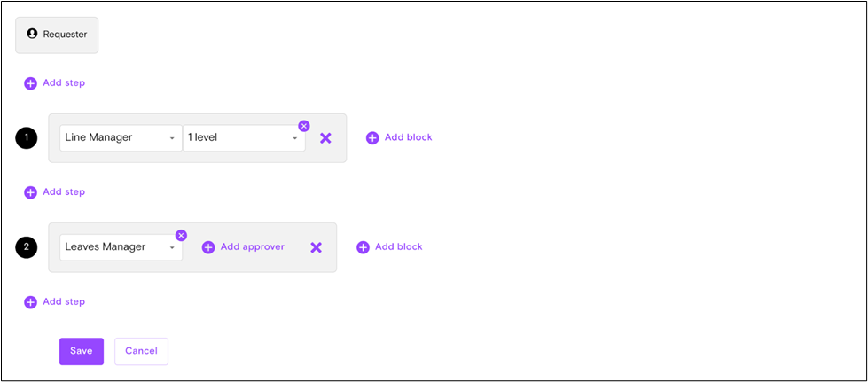Select the step 1 number circle

pos(27,138)
